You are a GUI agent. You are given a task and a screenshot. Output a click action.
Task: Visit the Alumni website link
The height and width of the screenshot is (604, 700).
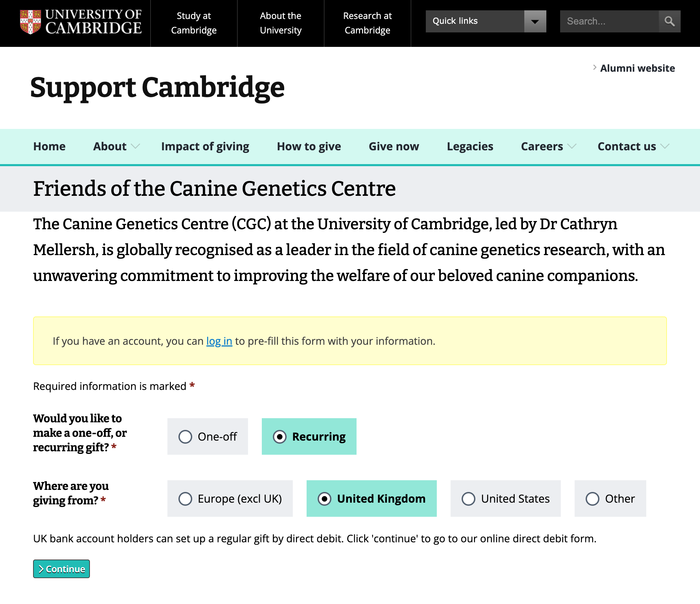coord(637,68)
